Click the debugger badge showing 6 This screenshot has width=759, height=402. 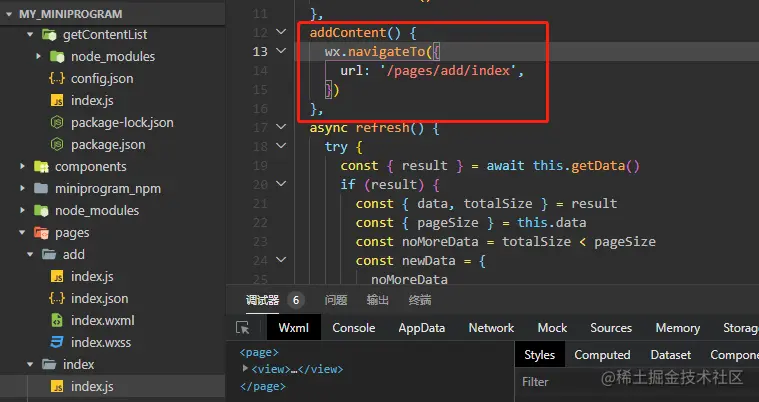click(296, 300)
